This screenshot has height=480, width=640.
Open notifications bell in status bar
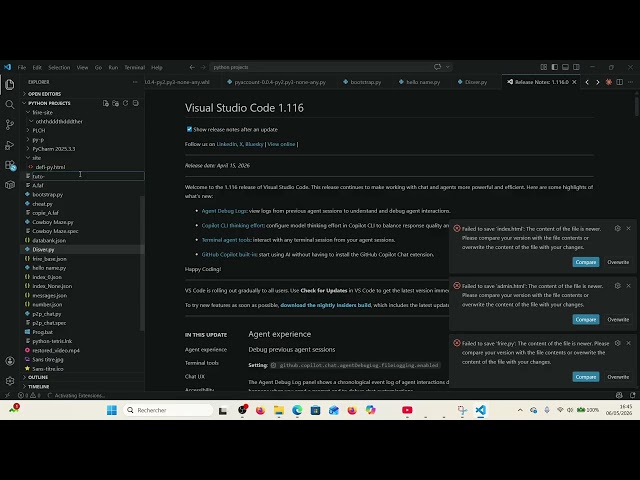click(632, 395)
